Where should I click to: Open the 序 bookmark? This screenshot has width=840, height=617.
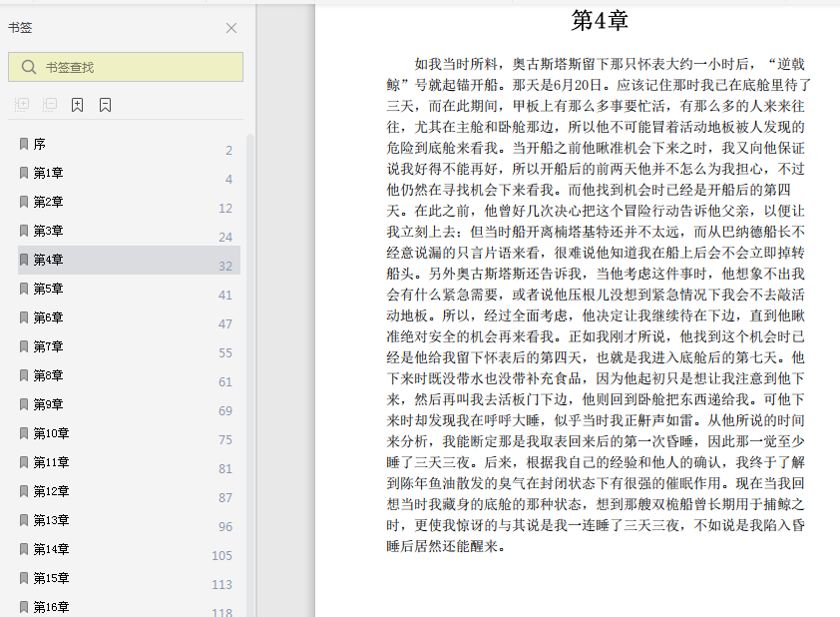(129, 144)
